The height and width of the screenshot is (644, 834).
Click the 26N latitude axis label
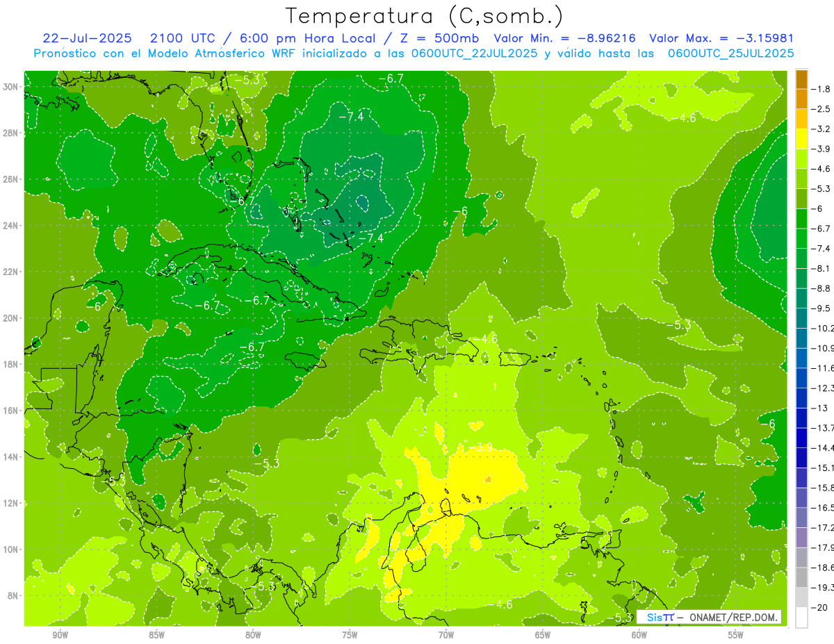point(12,179)
